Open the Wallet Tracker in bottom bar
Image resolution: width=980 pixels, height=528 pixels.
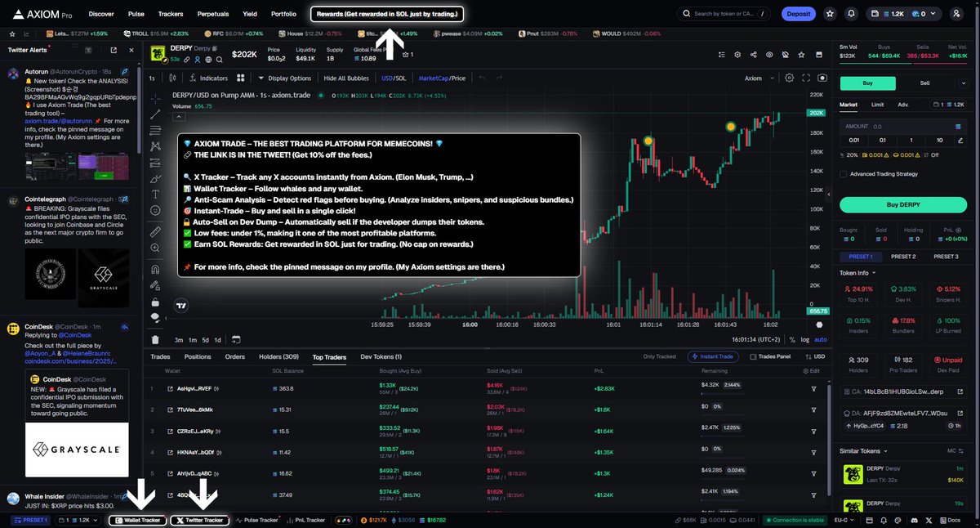(139, 520)
